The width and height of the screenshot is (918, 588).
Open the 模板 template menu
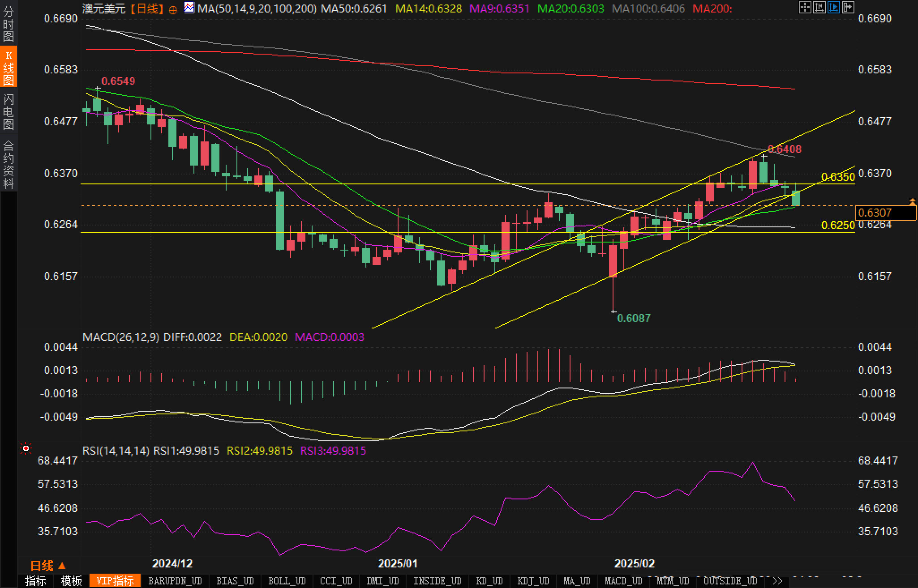coord(71,581)
